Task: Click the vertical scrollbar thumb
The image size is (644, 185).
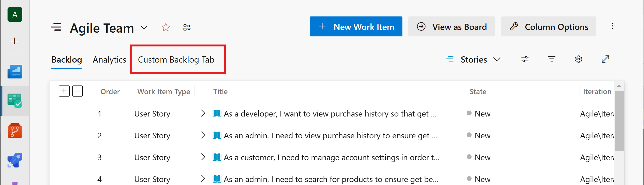Action: [619, 121]
